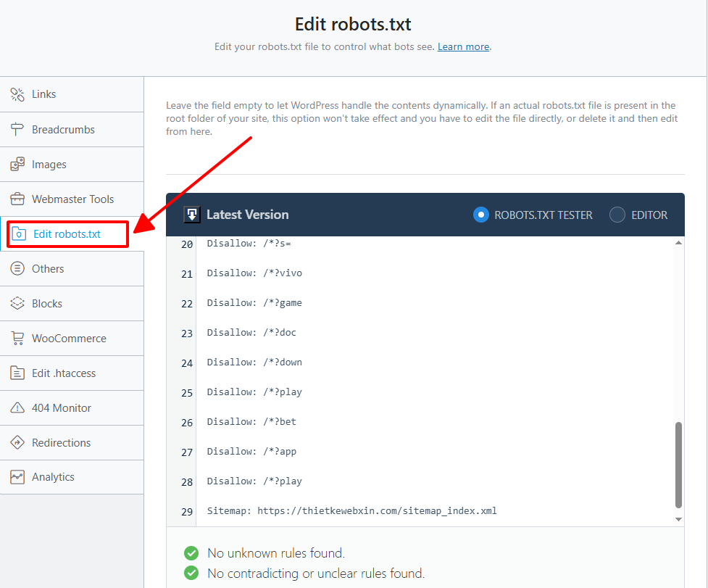
Task: Switch to the EDITOR radio option
Action: pyautogui.click(x=617, y=215)
